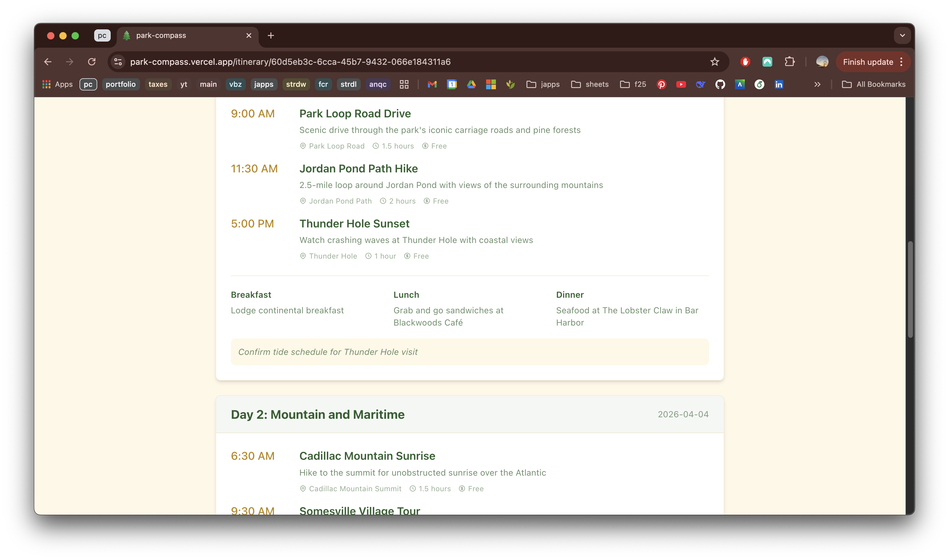
Task: Click the Finish update button
Action: pyautogui.click(x=868, y=62)
